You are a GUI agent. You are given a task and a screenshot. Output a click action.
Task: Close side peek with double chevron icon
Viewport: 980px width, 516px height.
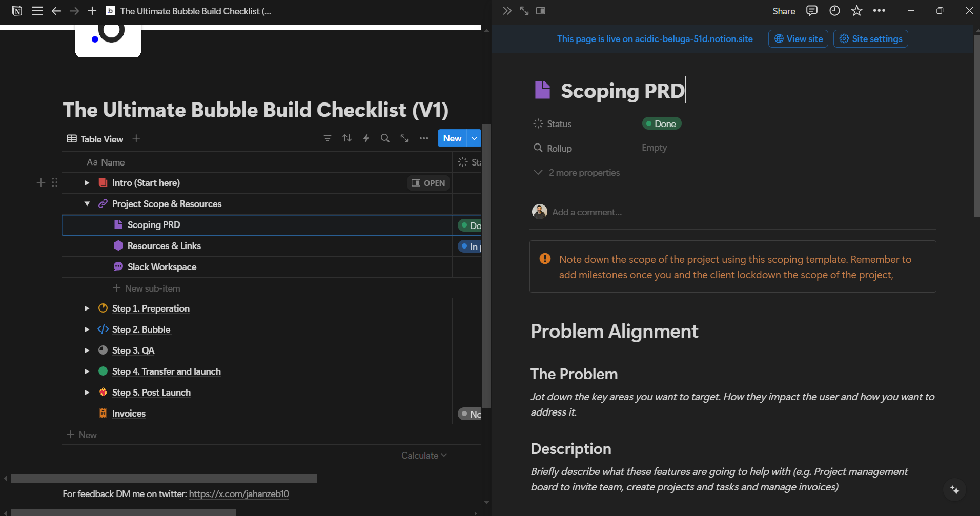coord(507,11)
